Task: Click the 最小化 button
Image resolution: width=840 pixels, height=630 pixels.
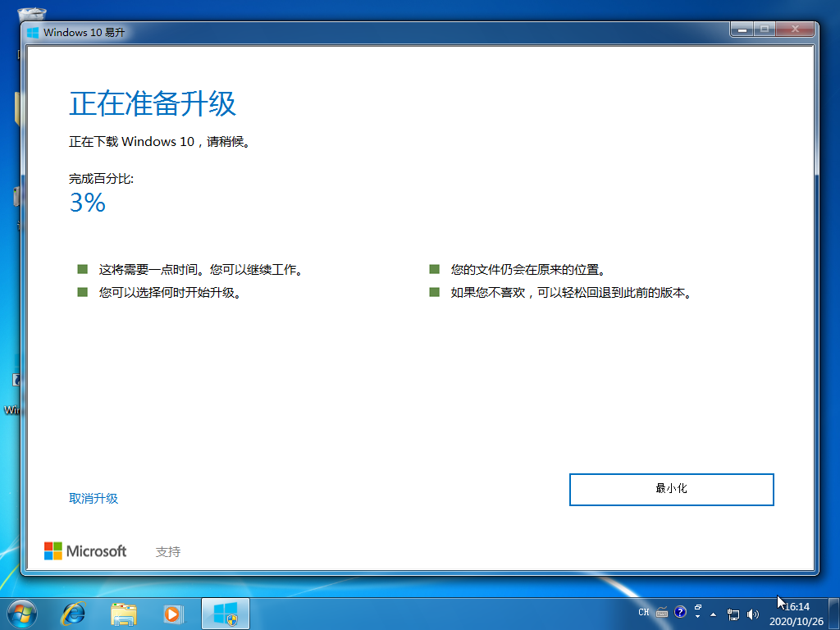Action: (671, 489)
